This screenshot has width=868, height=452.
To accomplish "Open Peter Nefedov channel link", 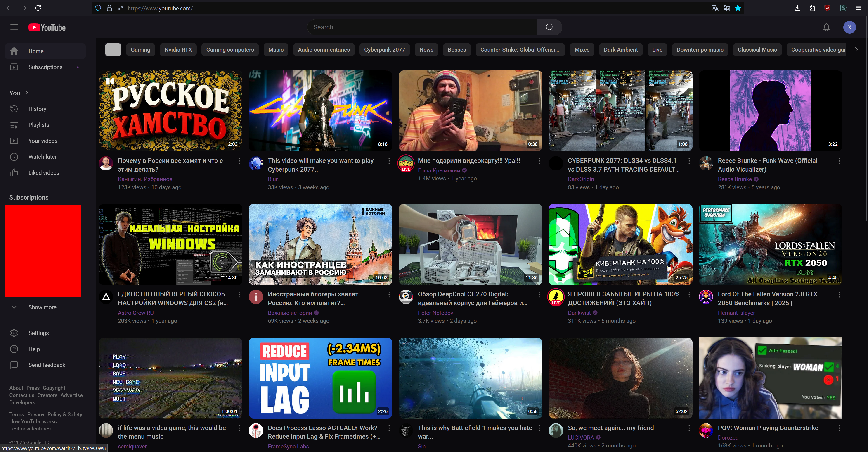I will pyautogui.click(x=435, y=313).
